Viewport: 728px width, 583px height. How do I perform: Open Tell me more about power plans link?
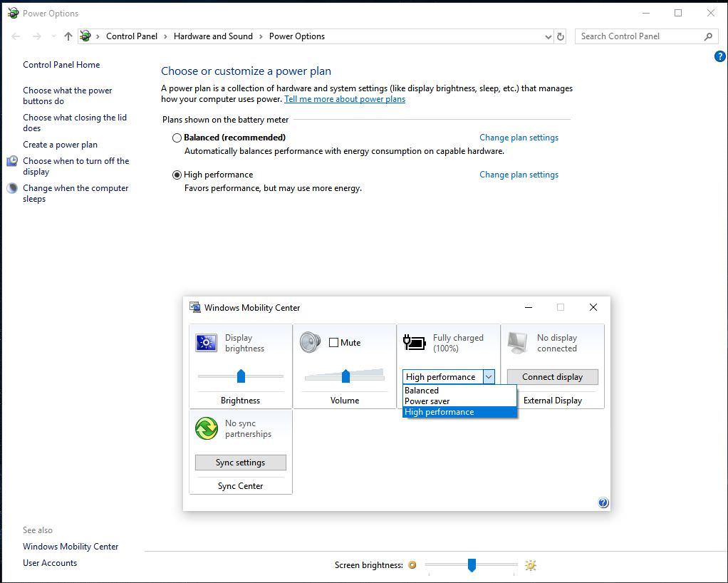point(345,99)
